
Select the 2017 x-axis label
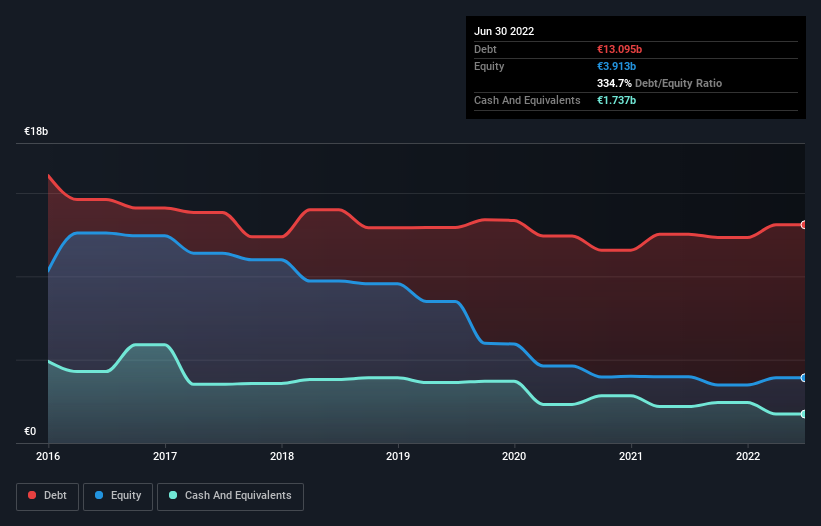click(165, 456)
